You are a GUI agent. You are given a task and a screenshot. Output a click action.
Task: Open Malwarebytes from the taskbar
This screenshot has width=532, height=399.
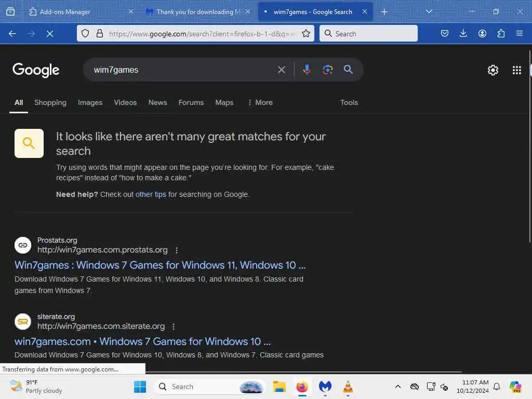(x=325, y=387)
